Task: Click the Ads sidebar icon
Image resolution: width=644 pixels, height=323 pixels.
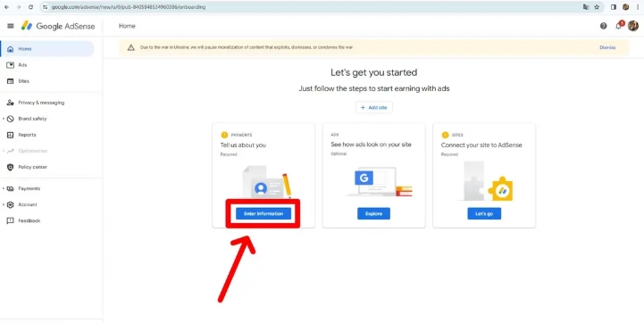Action: click(11, 65)
